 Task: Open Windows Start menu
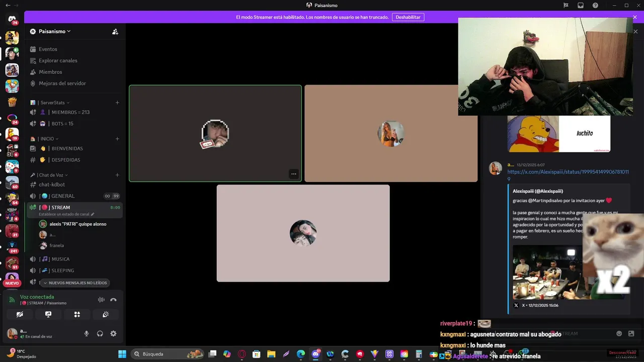122,354
